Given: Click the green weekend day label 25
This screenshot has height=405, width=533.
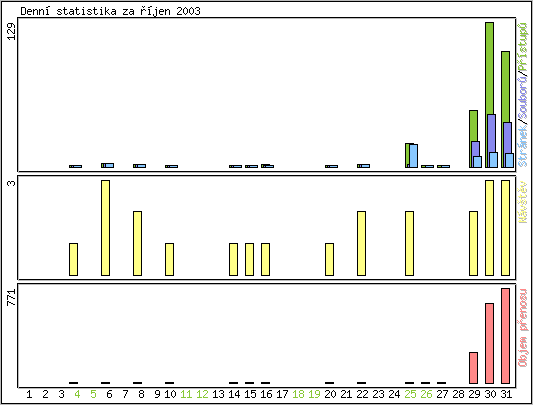Looking at the screenshot, I should (x=410, y=394).
